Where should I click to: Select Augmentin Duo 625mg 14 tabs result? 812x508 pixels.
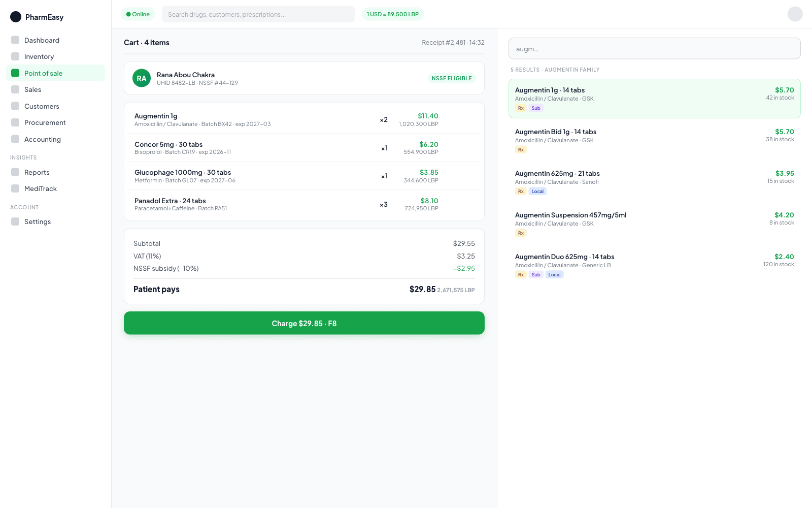pyautogui.click(x=655, y=265)
